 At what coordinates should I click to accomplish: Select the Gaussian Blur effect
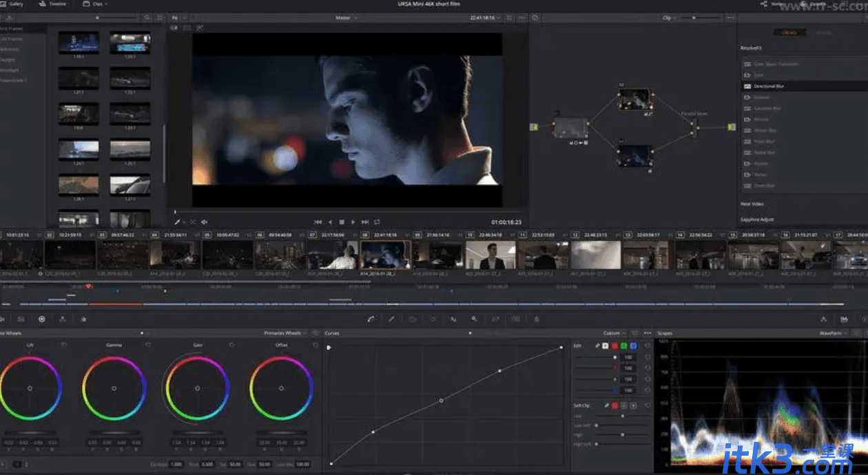803,108
